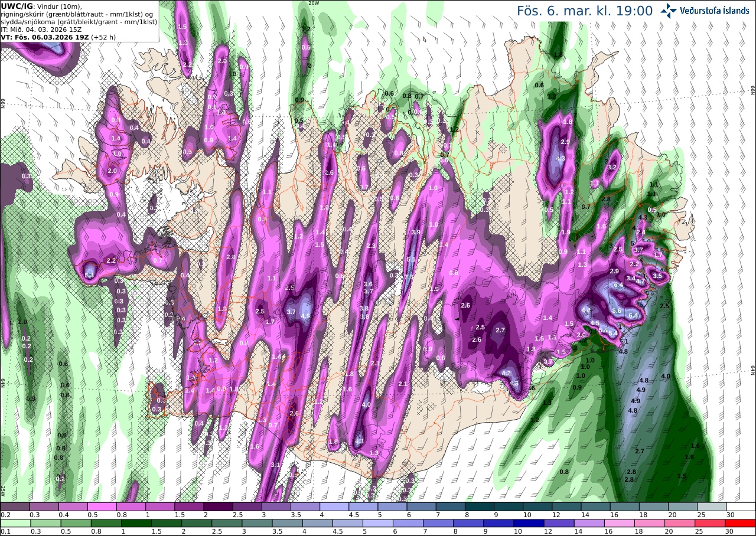Click the 3.9 precipitation value on the map
This screenshot has height=536, width=756.
(415, 233)
